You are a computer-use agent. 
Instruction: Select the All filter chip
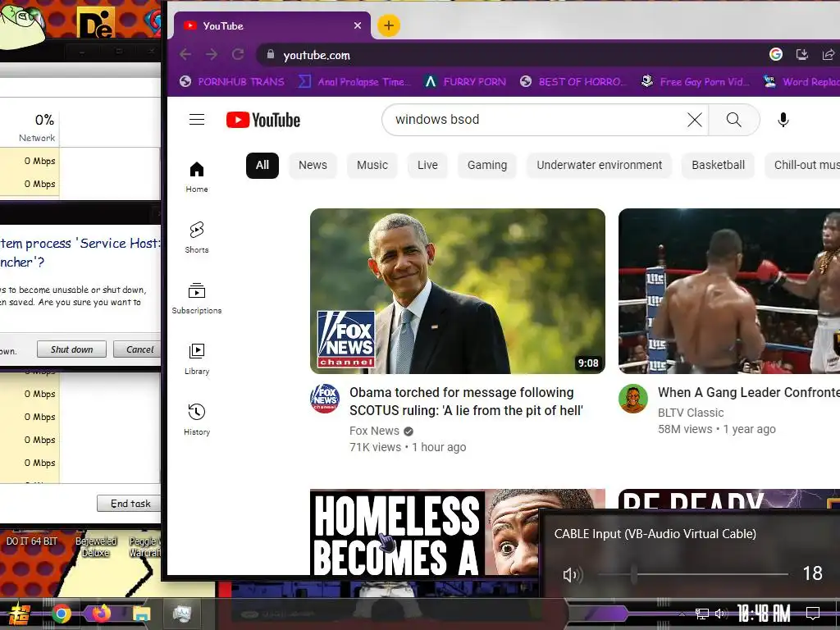(262, 165)
